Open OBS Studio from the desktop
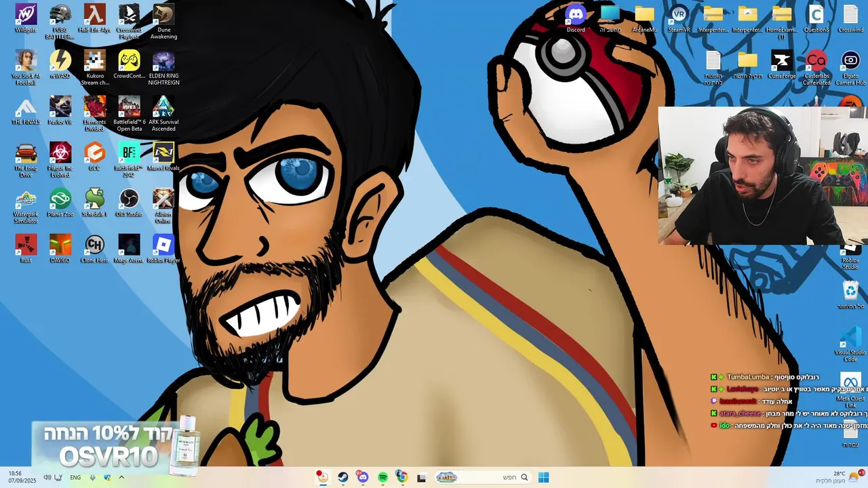 point(129,203)
